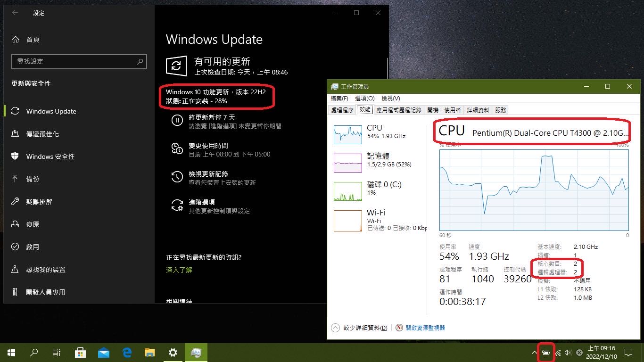Click the CPU usage graph area
The width and height of the screenshot is (644, 362).
pos(534,189)
